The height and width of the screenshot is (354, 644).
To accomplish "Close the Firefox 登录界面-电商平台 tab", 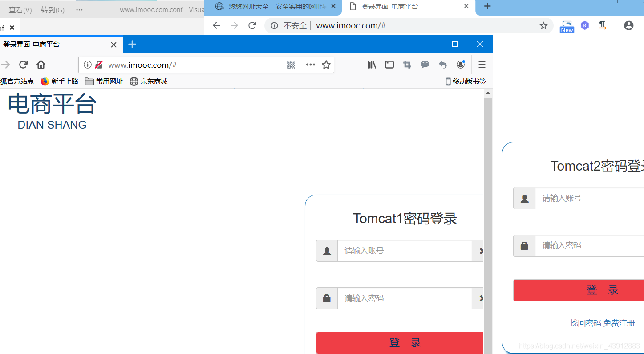I will coord(113,45).
